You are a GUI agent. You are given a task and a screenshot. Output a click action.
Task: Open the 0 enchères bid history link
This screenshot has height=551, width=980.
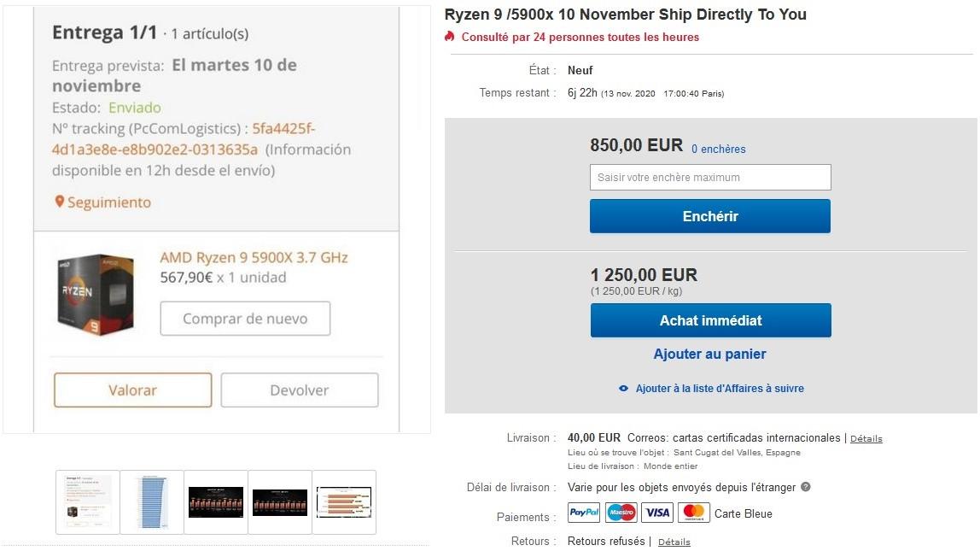click(718, 149)
